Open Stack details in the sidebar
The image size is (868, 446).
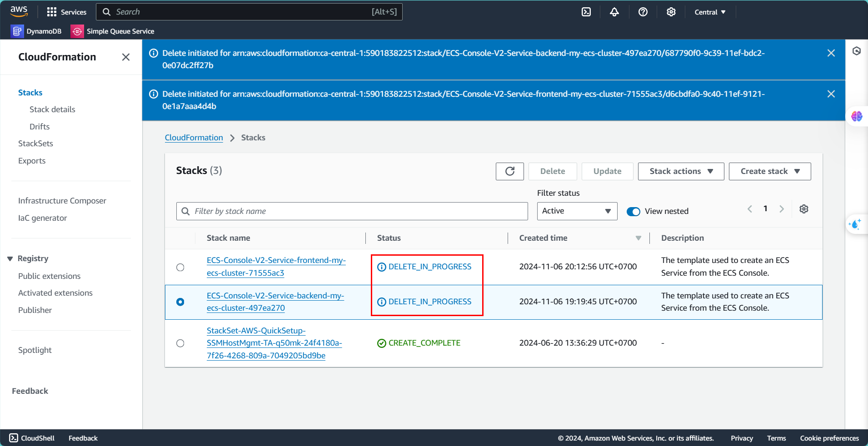coord(52,109)
